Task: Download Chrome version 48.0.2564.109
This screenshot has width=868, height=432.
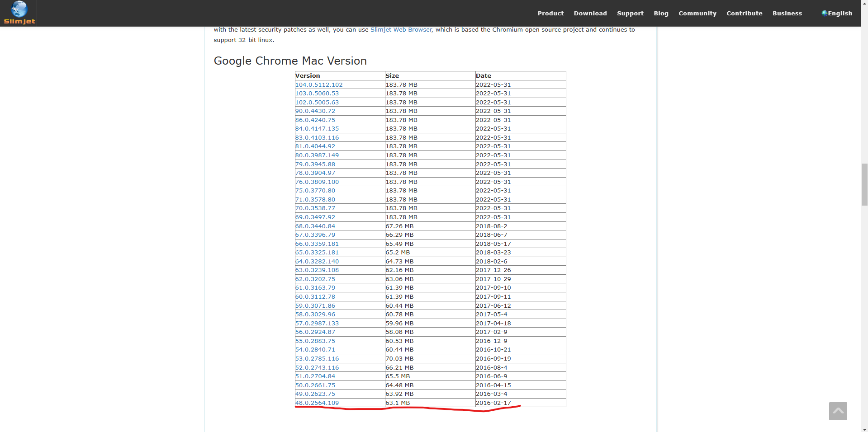Action: point(317,403)
